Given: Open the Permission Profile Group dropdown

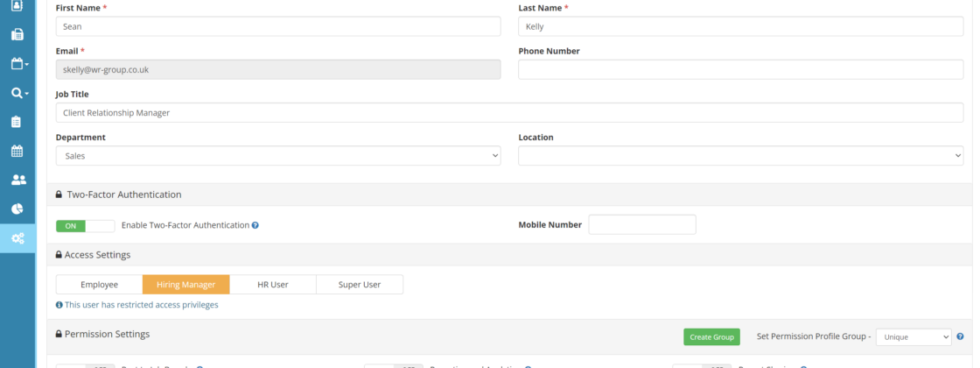Looking at the screenshot, I should click(x=913, y=336).
